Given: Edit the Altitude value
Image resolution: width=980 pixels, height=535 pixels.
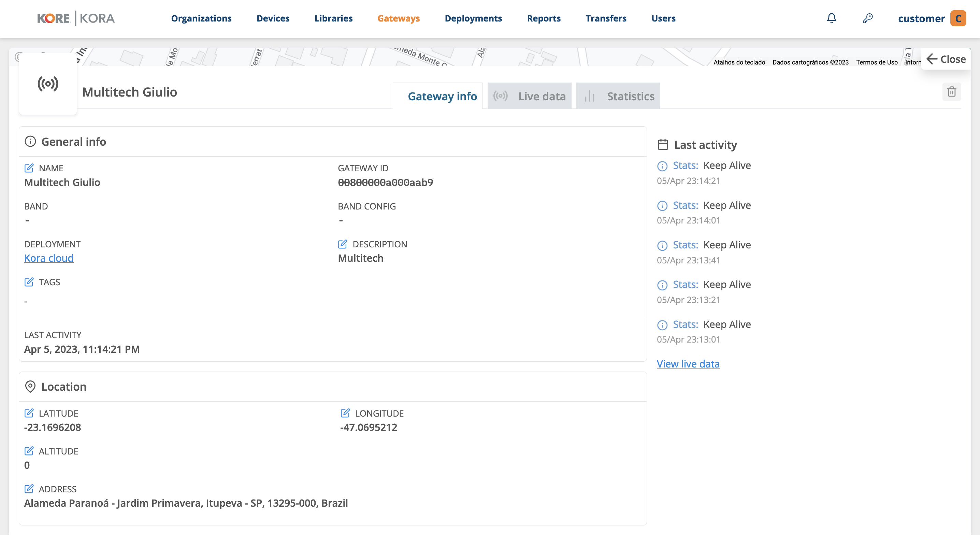Looking at the screenshot, I should click(x=30, y=451).
